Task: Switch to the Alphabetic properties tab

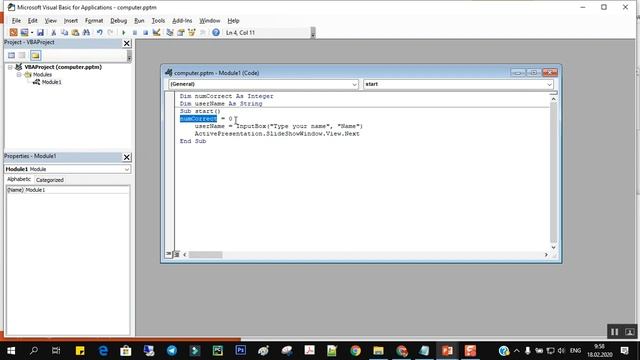Action: [19, 180]
